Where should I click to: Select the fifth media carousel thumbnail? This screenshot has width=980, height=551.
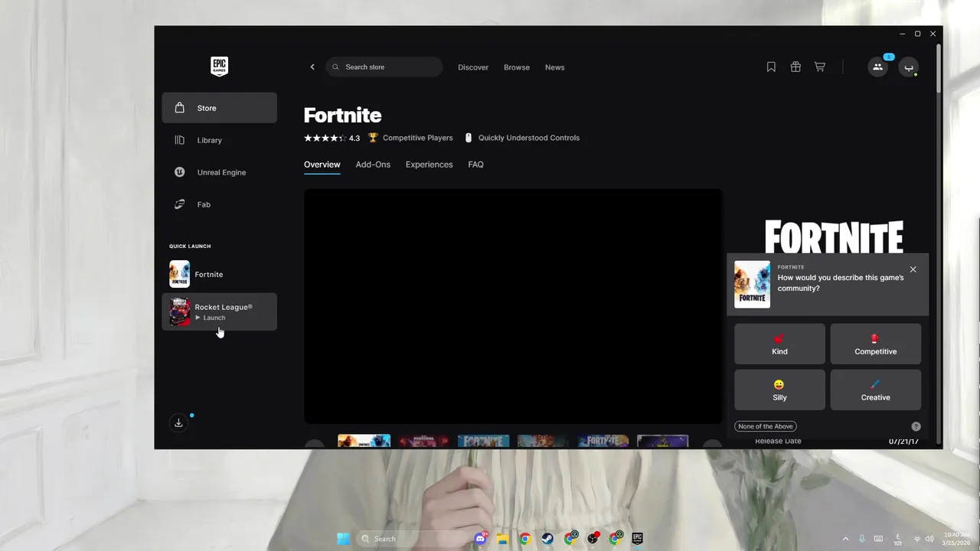tap(603, 442)
